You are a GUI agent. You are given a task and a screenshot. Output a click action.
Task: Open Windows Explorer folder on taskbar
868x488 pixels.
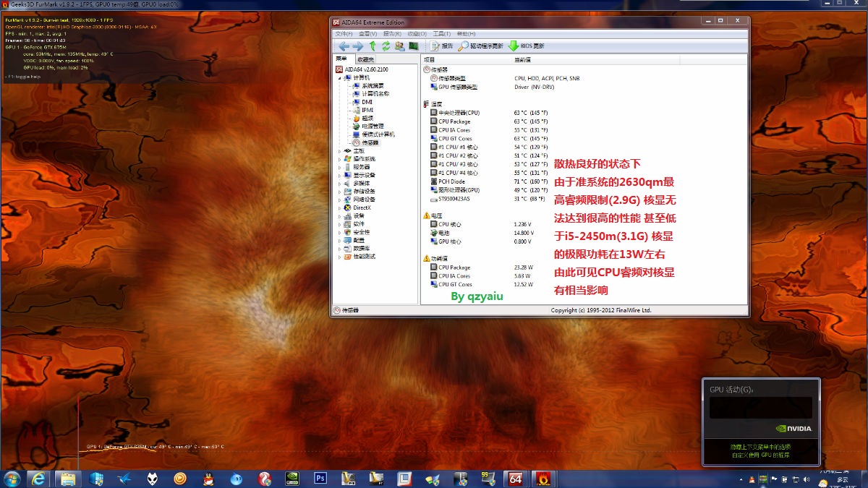coord(67,479)
